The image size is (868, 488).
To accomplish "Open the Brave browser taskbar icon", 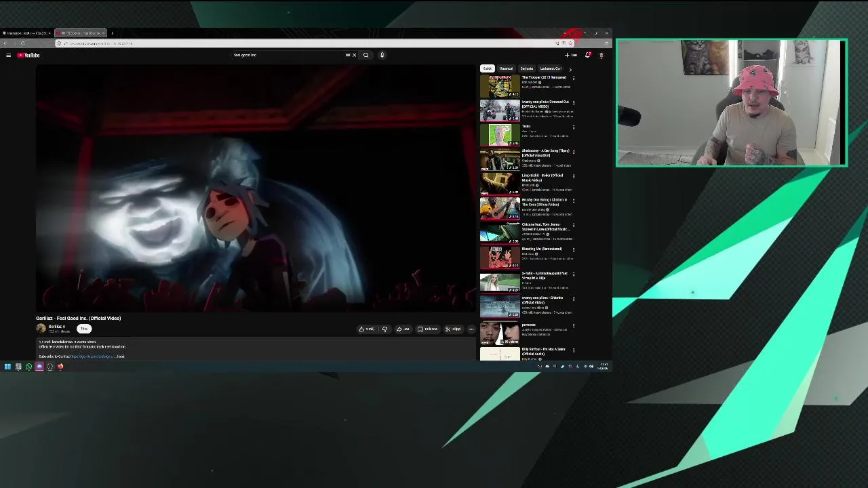I will (x=60, y=367).
